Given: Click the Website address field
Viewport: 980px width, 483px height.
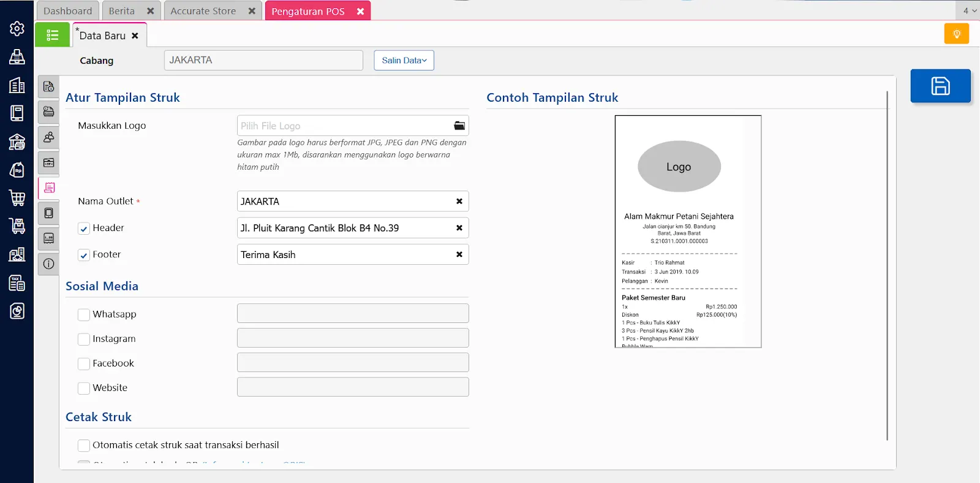Looking at the screenshot, I should (x=353, y=387).
